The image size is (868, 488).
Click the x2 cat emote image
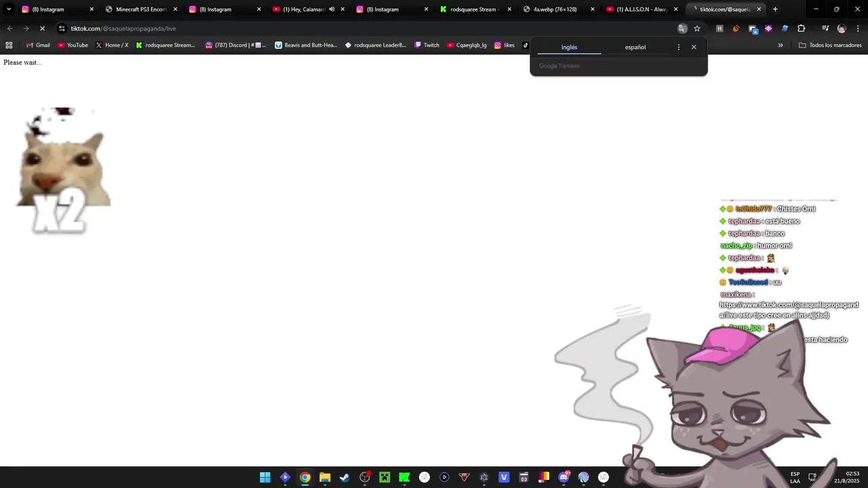[x=62, y=171]
